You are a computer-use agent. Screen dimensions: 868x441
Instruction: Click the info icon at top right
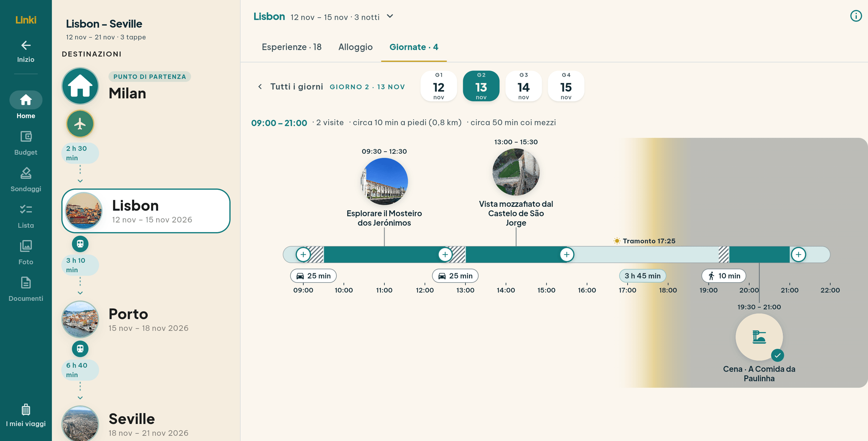pyautogui.click(x=856, y=16)
